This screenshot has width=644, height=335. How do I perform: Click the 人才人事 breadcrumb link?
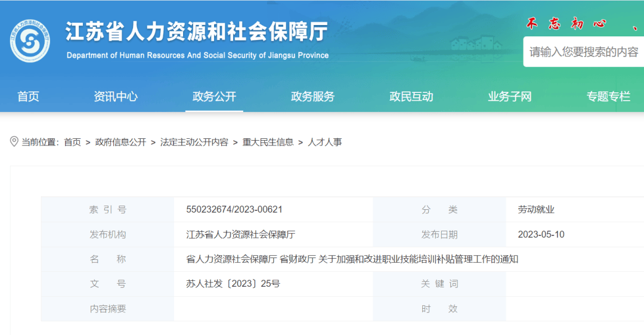pos(325,142)
